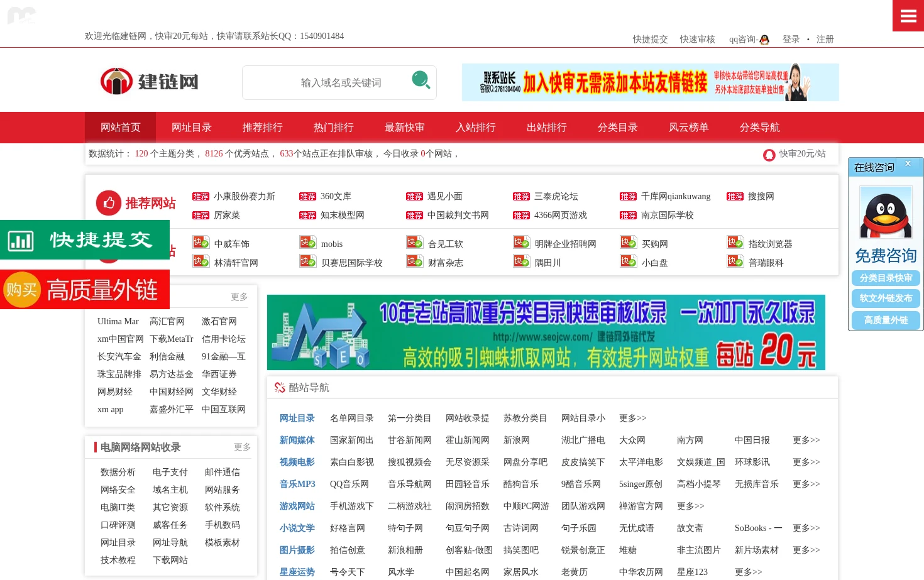This screenshot has height=580, width=924.
Task: Open 网址目录 in the navigation bar
Action: [x=191, y=128]
